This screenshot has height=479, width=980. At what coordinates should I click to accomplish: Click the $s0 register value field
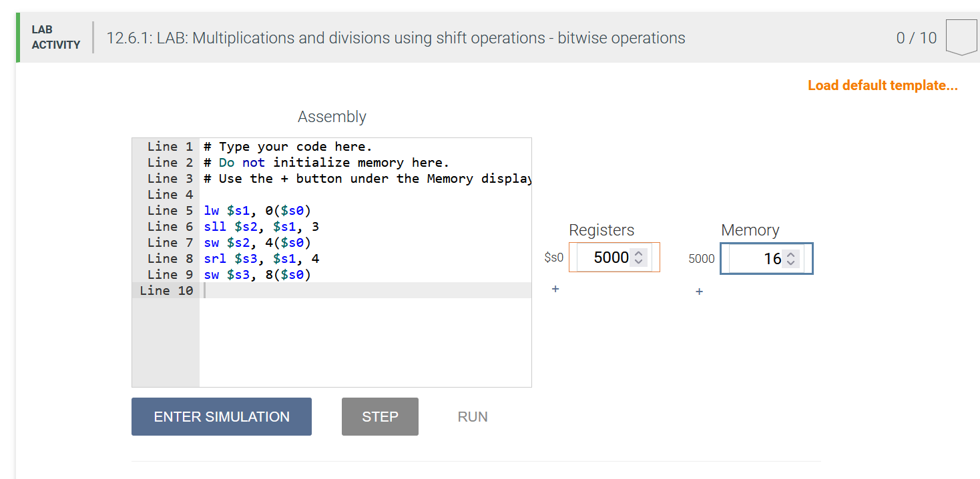coord(614,258)
